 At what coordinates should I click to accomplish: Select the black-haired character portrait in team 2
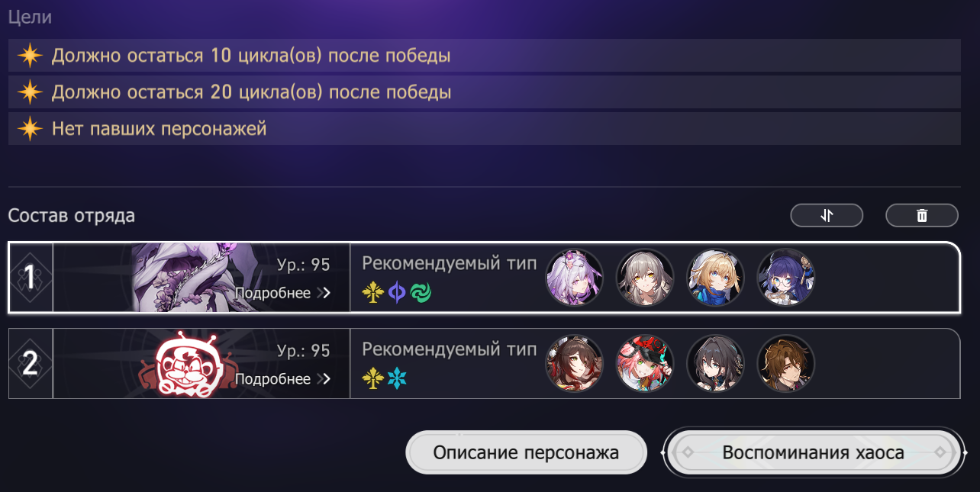(x=715, y=364)
